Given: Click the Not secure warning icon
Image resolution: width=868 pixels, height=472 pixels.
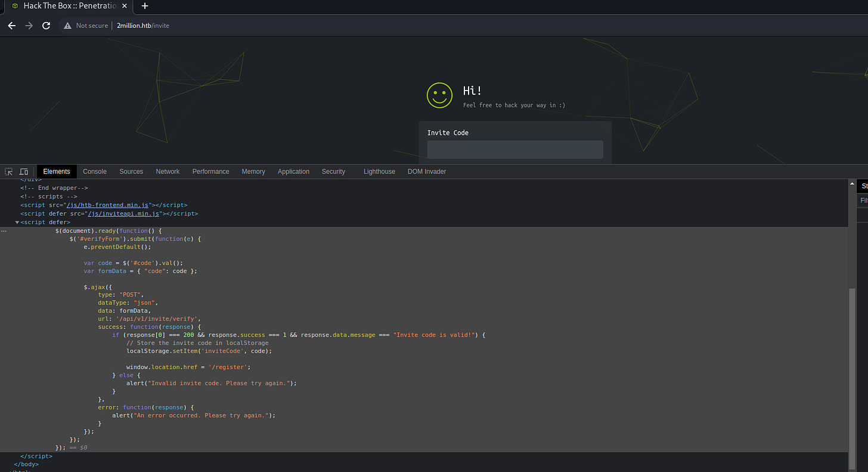Looking at the screenshot, I should coord(68,26).
